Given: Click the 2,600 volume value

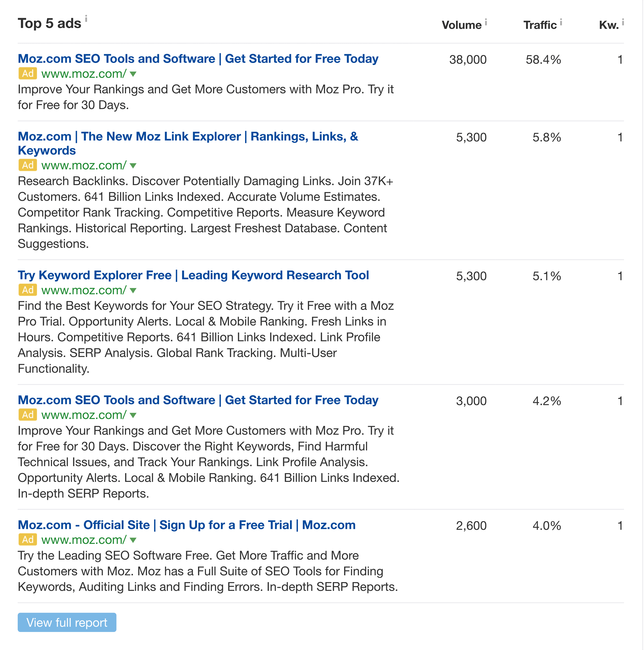Looking at the screenshot, I should click(x=471, y=526).
